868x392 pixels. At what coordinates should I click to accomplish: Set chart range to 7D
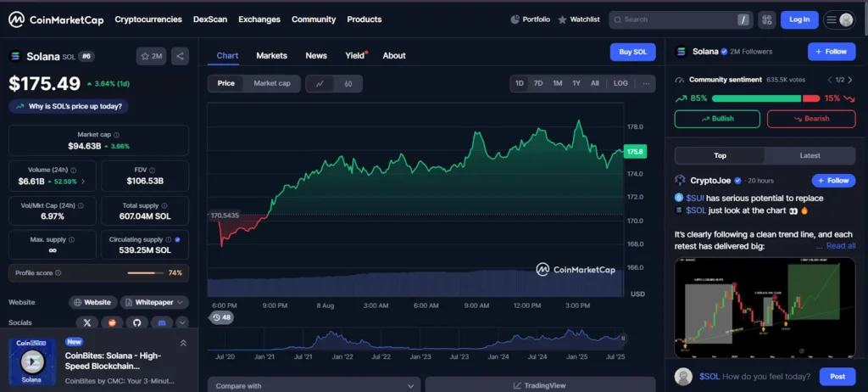point(538,83)
